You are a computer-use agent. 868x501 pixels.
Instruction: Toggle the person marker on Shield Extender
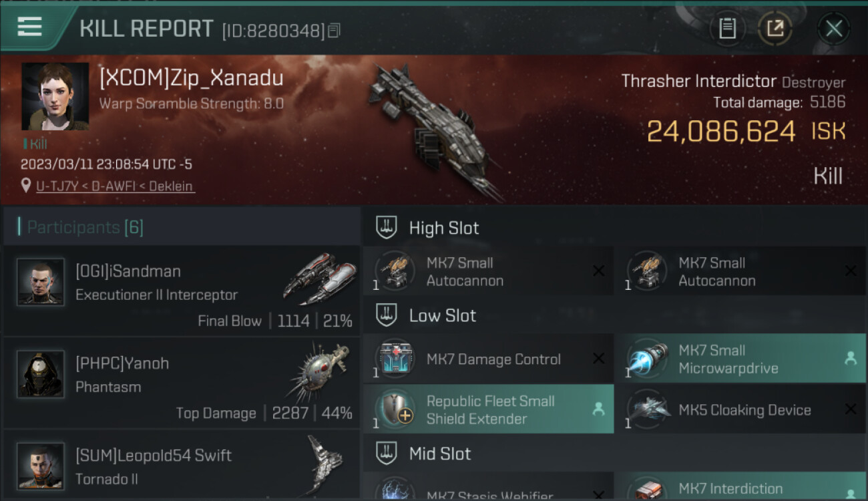tap(598, 409)
